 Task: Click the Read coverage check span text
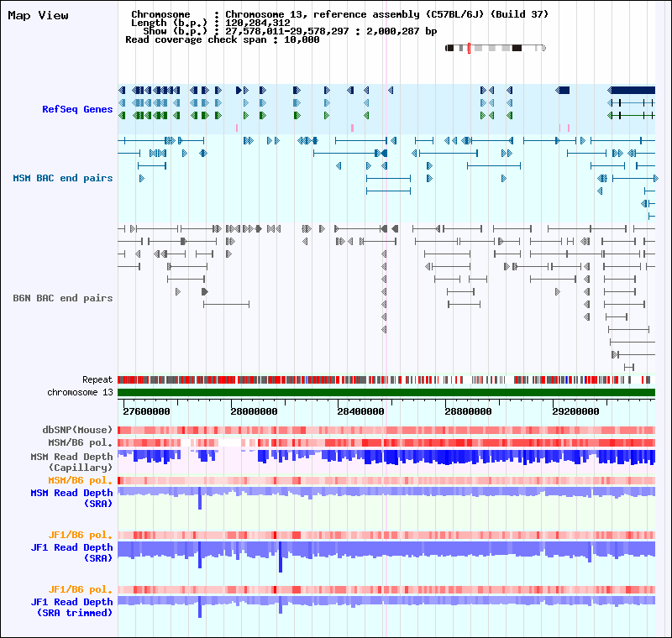(x=223, y=39)
